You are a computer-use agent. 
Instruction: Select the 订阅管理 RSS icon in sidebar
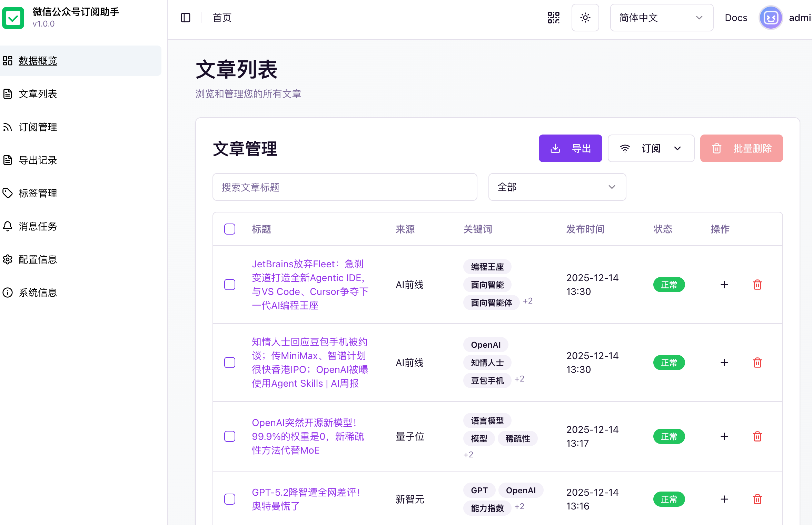[8, 127]
